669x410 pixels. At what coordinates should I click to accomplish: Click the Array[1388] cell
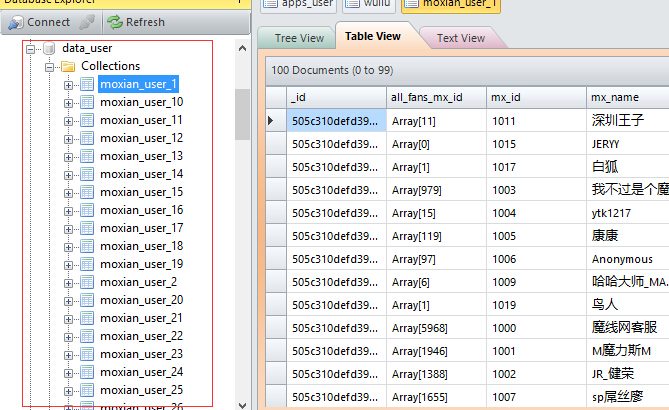click(436, 374)
